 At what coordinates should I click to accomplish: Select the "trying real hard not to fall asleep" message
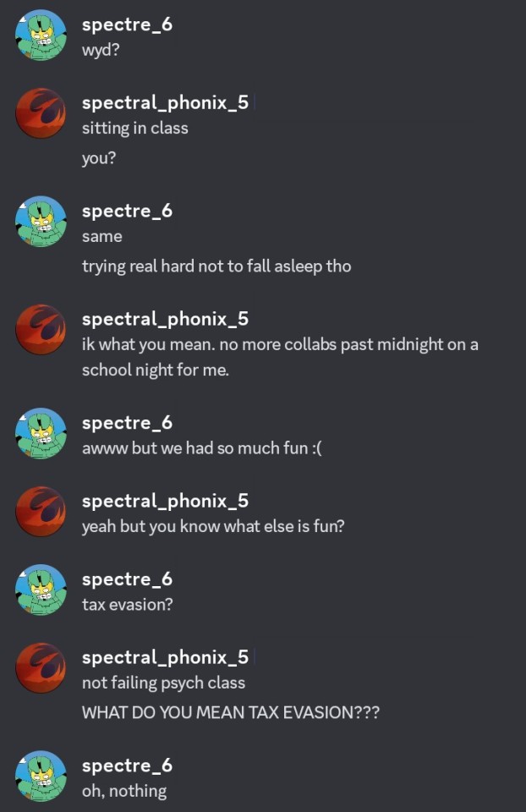coord(216,266)
